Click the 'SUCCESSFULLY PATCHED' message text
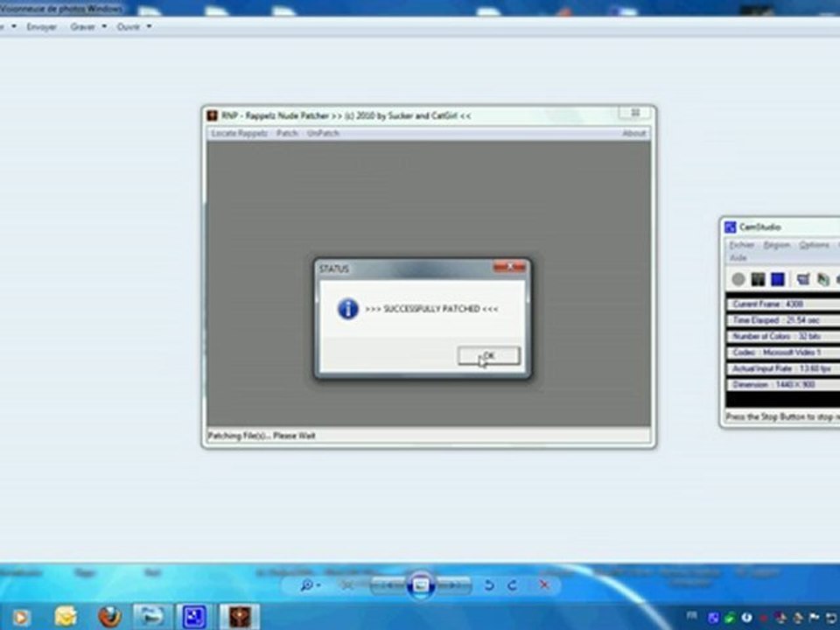The height and width of the screenshot is (630, 840). pos(431,309)
